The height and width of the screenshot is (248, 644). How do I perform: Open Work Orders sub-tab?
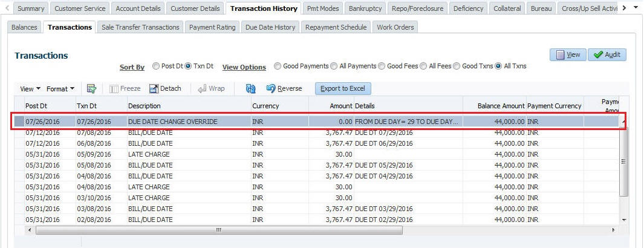[x=395, y=27]
